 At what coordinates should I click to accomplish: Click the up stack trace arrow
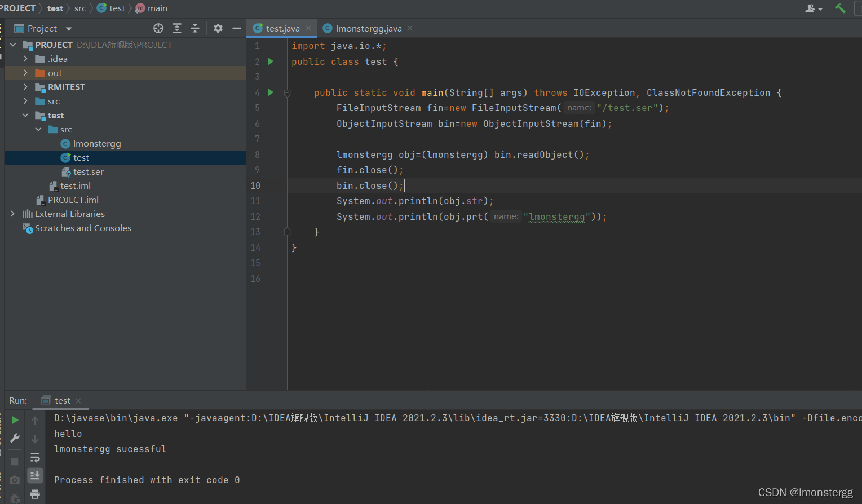[35, 420]
